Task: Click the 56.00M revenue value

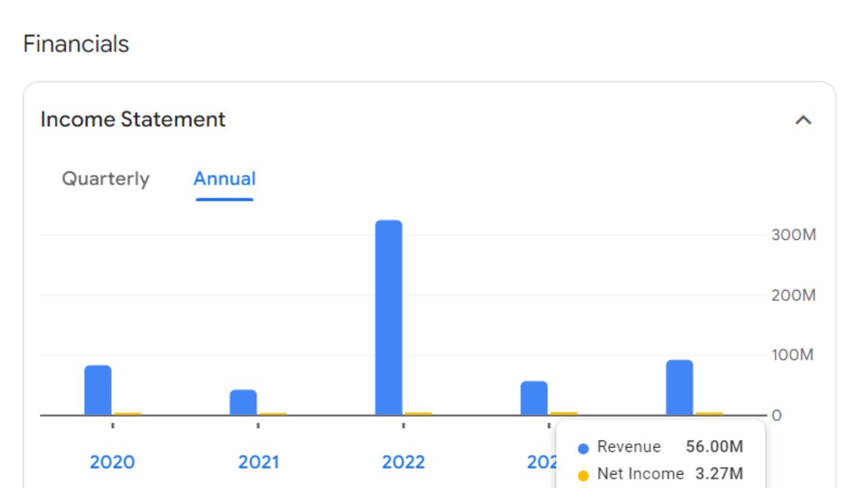Action: [x=715, y=447]
